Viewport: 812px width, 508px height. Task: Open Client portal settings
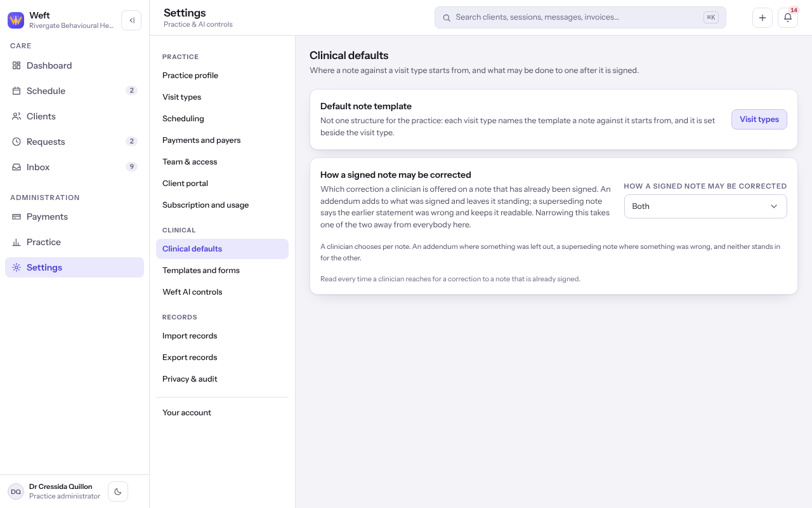click(222, 184)
